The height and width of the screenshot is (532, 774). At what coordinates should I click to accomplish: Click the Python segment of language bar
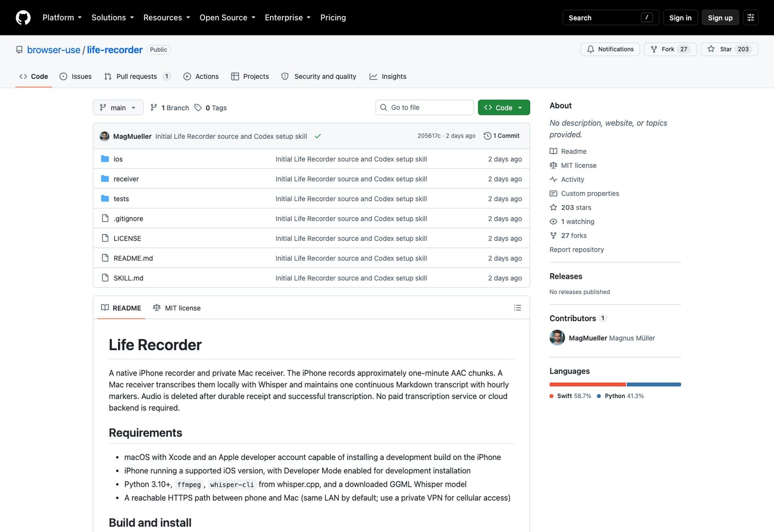(x=654, y=385)
